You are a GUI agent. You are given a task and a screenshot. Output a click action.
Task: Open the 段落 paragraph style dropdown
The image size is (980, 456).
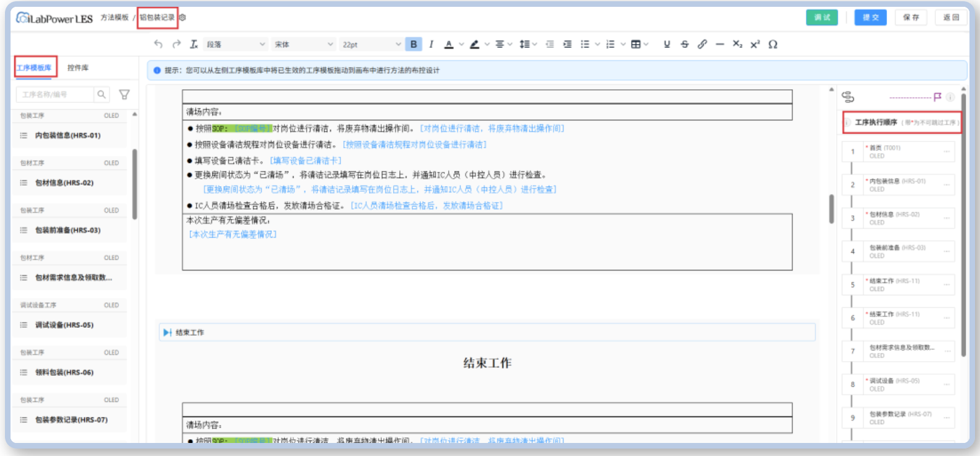236,44
